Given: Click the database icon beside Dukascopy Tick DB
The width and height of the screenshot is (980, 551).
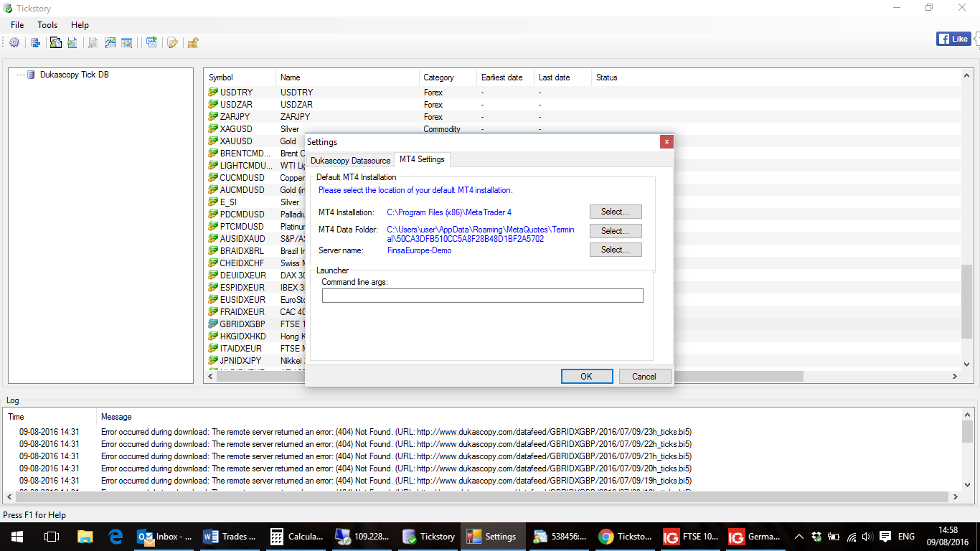Looking at the screenshot, I should click(31, 75).
